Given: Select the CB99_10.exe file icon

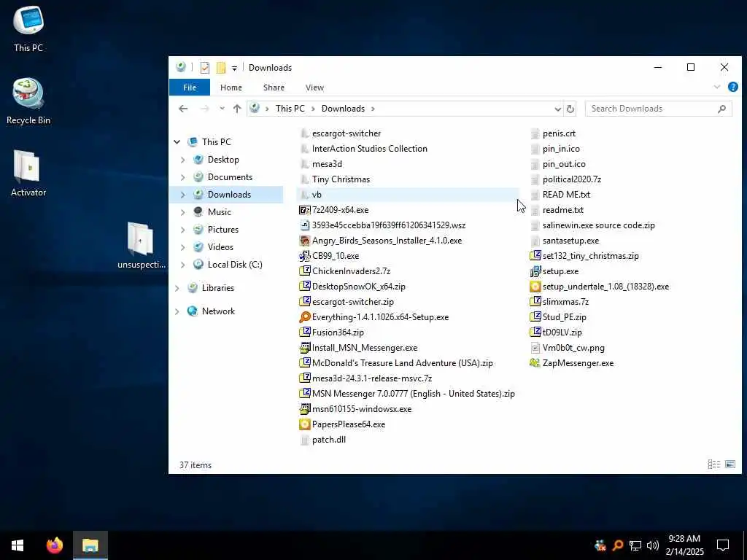Looking at the screenshot, I should coord(305,256).
